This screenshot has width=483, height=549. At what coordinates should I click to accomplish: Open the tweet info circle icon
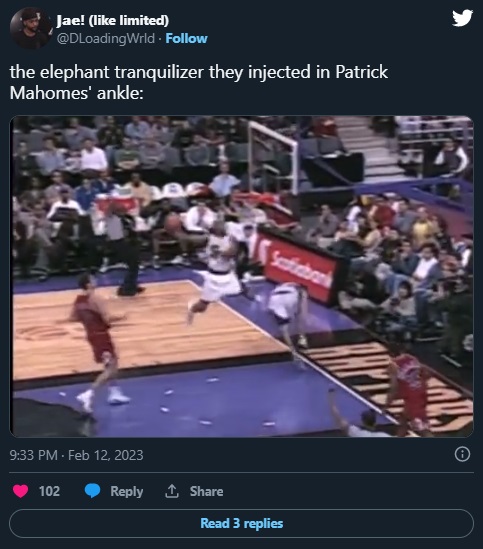click(x=462, y=454)
